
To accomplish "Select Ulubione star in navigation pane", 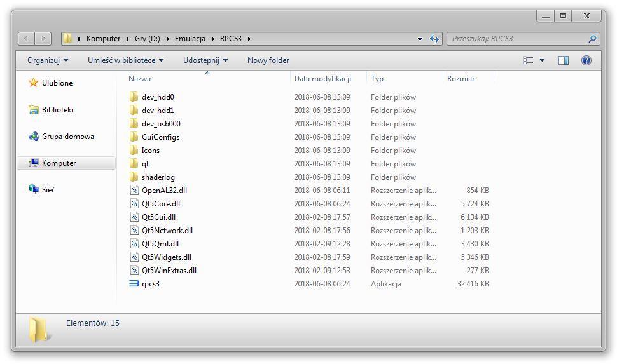I will tap(34, 83).
